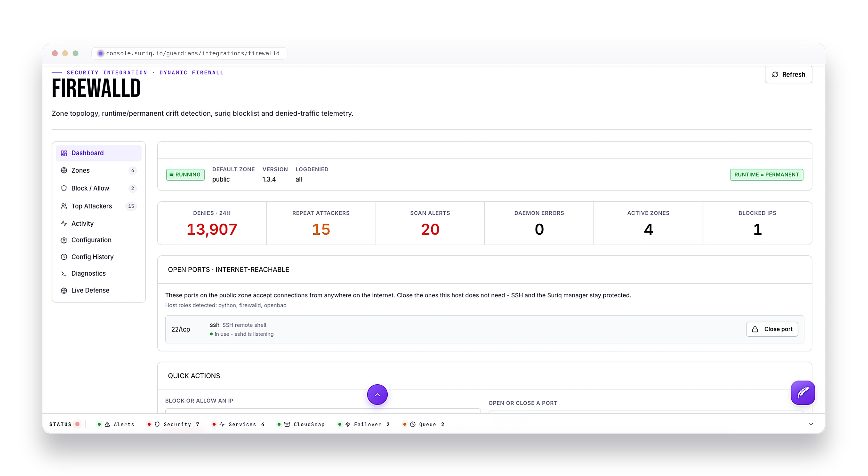Click the STATUS label in status bar

60,424
